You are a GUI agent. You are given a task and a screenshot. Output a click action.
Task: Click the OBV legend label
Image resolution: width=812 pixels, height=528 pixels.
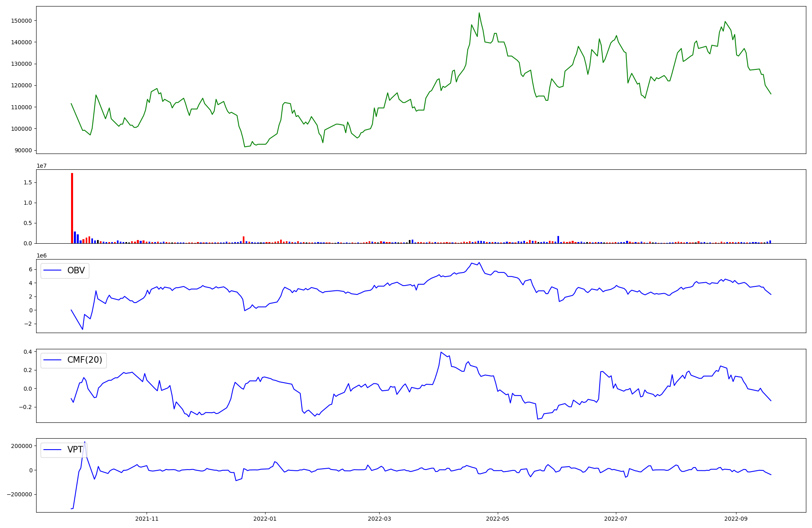click(x=76, y=270)
